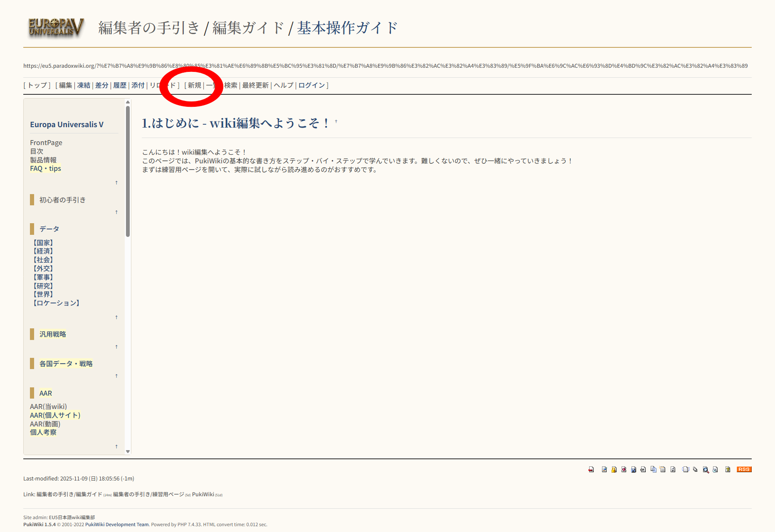This screenshot has height=532, width=775.
Task: Open the search magnifier icon
Action: pos(706,470)
